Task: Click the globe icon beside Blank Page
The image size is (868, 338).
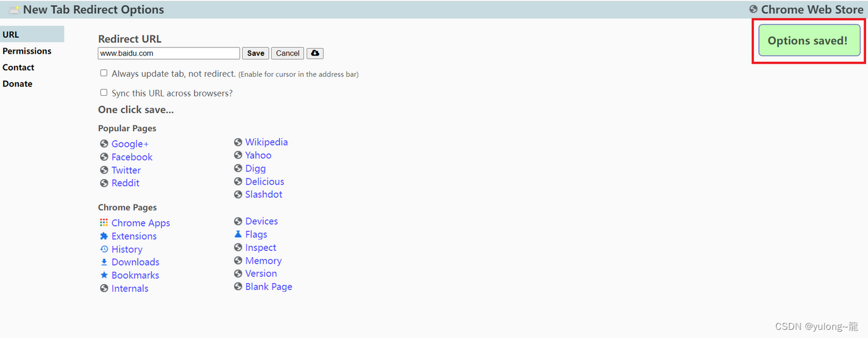Action: coord(238,286)
